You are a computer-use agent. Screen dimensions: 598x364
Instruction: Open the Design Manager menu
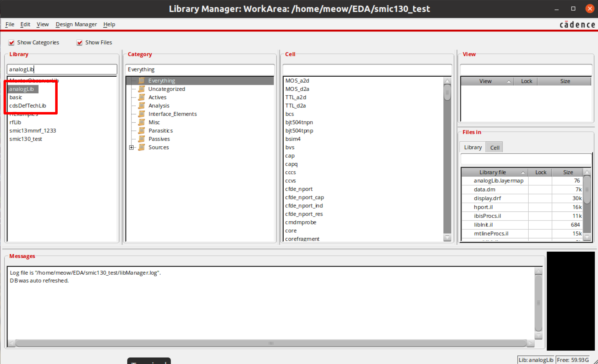tap(76, 24)
